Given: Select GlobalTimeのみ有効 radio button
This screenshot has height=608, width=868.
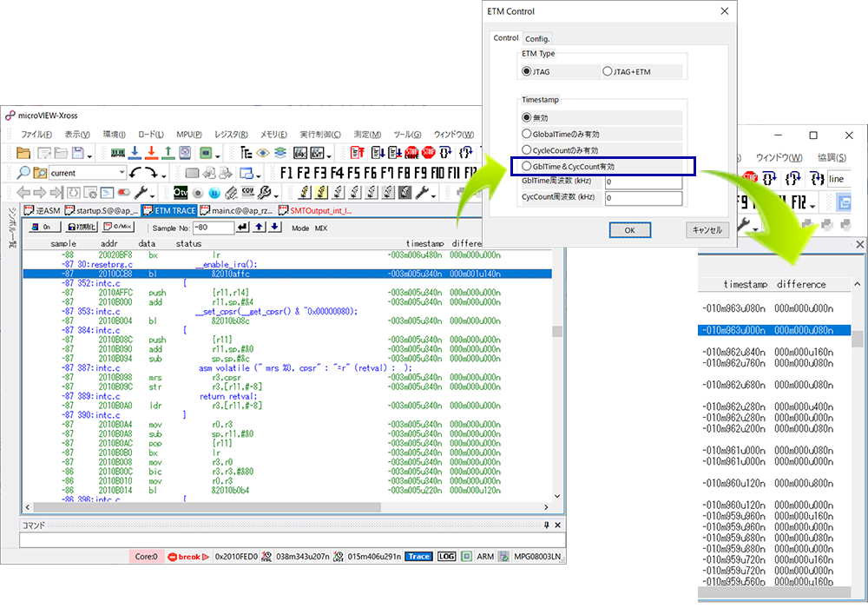Looking at the screenshot, I should [527, 134].
